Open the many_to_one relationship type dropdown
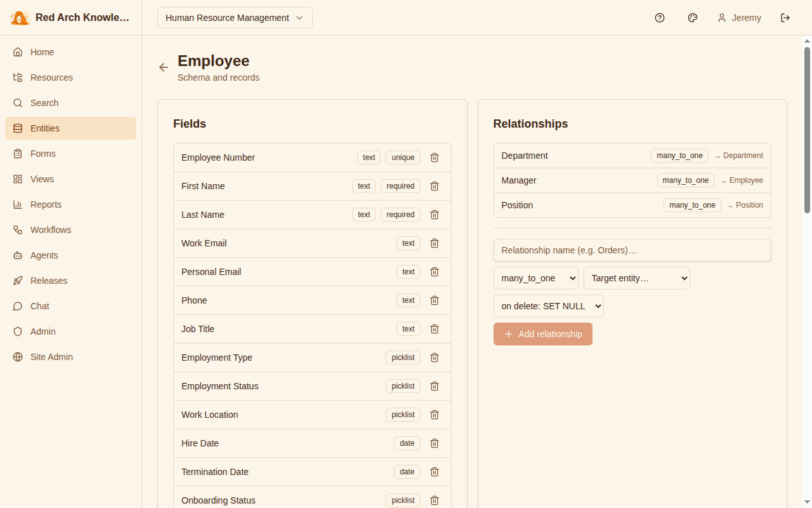This screenshot has height=508, width=812. [x=536, y=278]
